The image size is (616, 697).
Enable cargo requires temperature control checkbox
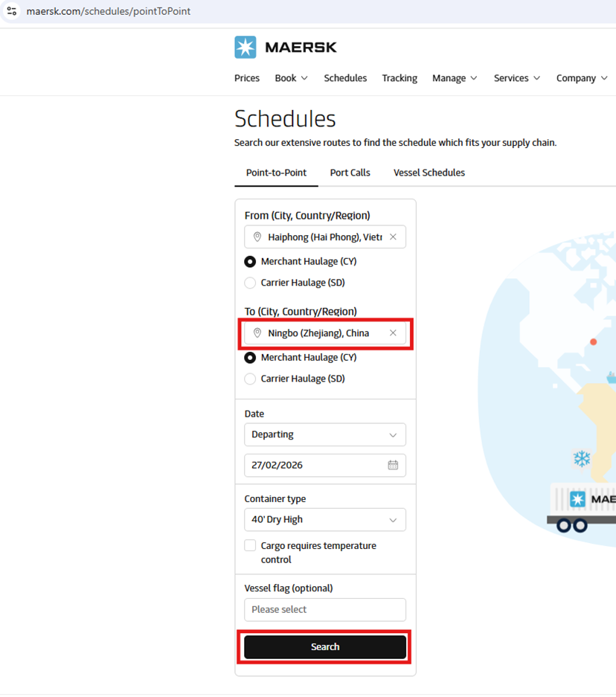pos(250,546)
